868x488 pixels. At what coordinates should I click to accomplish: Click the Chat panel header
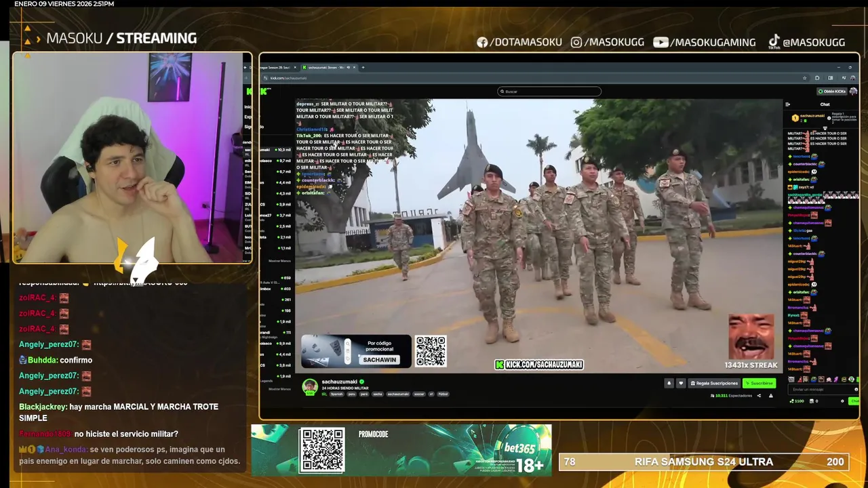[825, 104]
